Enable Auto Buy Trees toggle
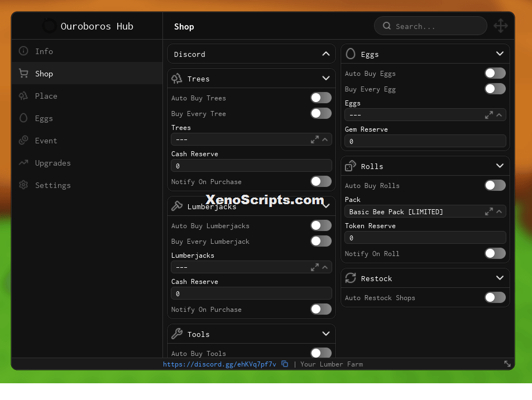 321,98
